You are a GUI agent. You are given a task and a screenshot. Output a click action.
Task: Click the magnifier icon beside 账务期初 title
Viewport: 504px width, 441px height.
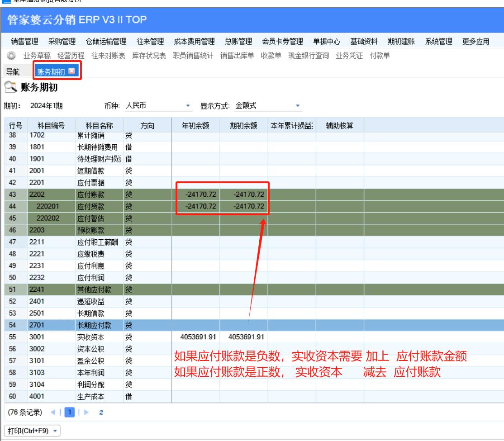10,87
